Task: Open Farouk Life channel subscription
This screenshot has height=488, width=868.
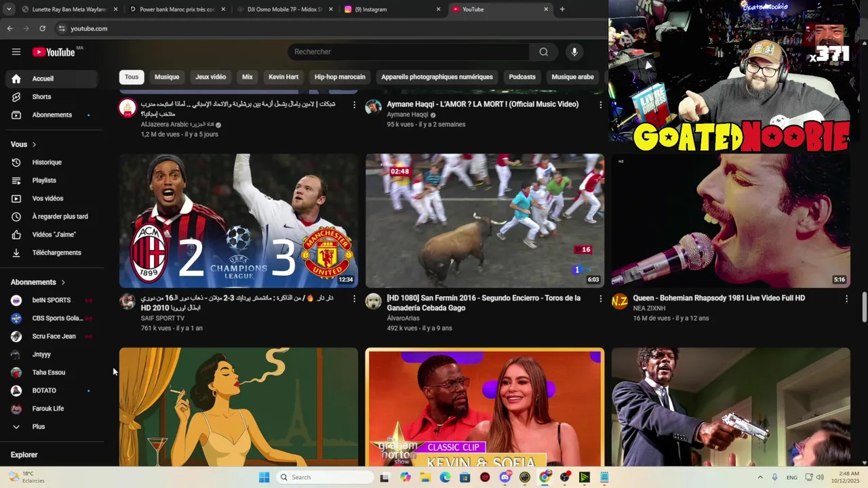Action: (52, 409)
